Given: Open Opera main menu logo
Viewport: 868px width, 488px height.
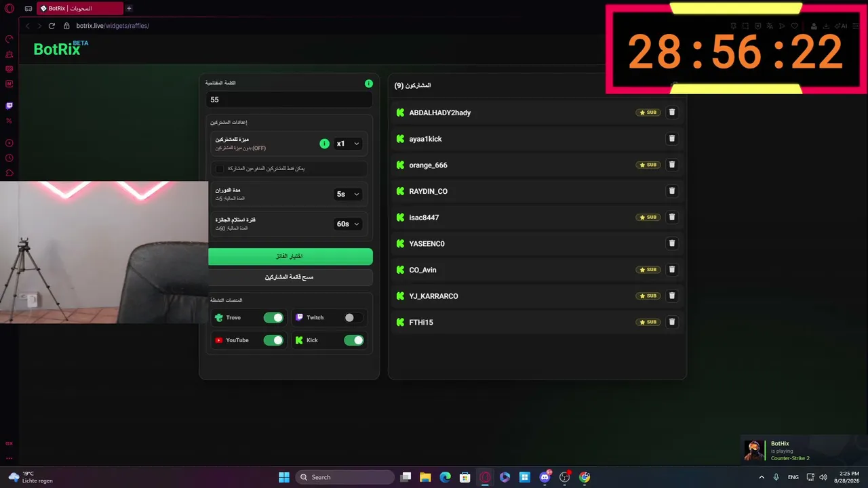Looking at the screenshot, I should pos(9,9).
